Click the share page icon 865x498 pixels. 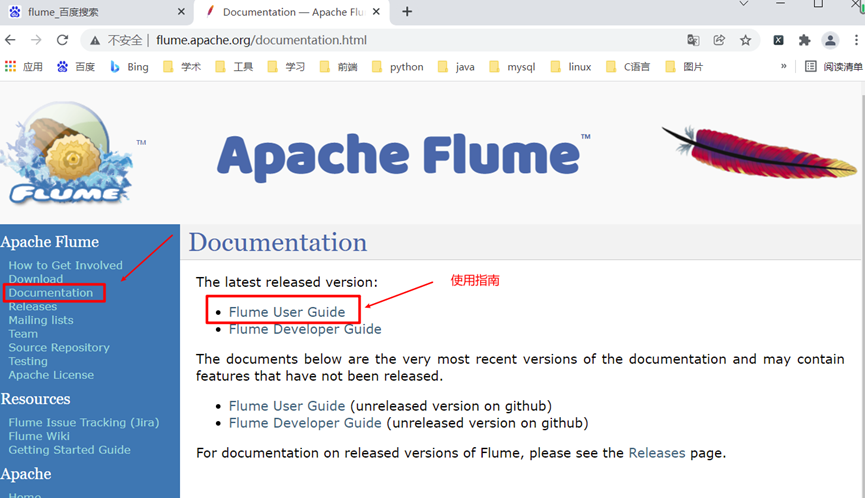click(719, 40)
